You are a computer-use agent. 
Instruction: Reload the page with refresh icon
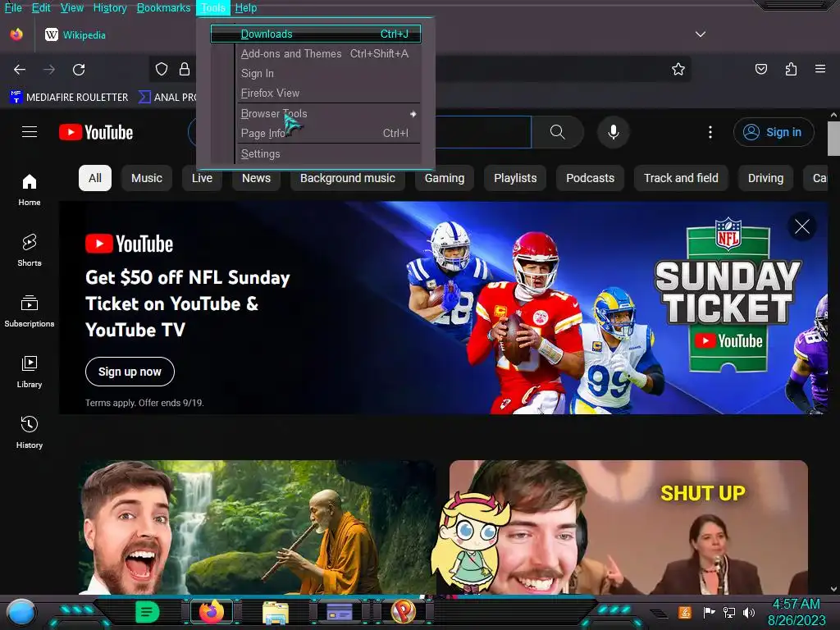click(x=79, y=70)
